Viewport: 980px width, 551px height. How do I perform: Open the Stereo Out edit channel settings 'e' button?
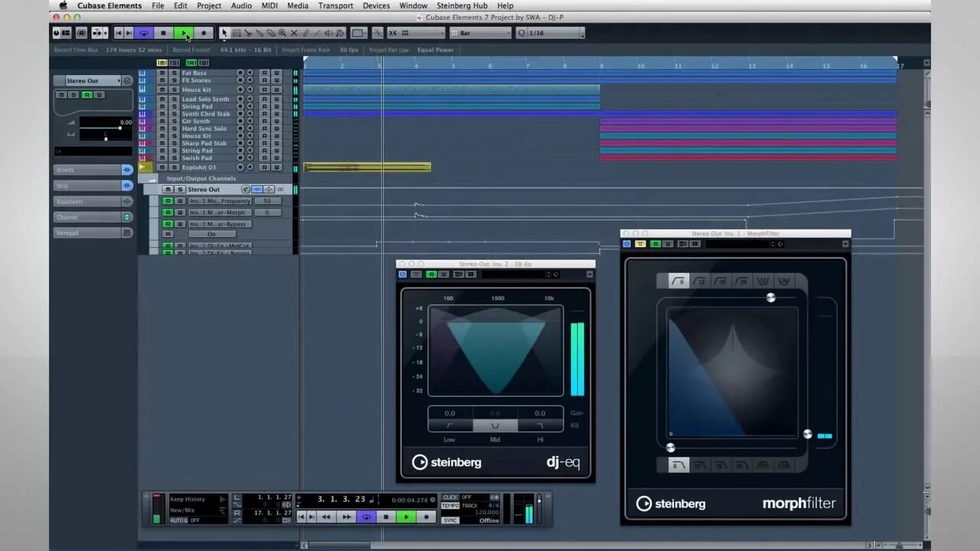(x=246, y=189)
